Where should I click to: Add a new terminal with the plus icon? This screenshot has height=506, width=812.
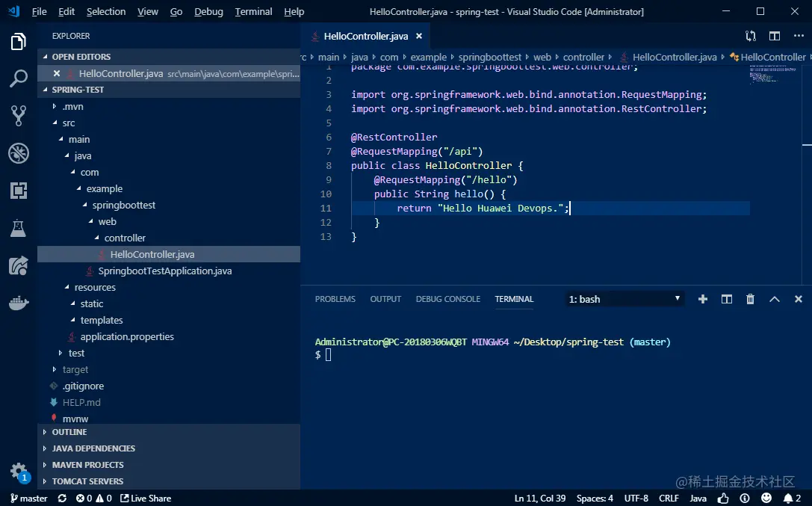click(702, 298)
